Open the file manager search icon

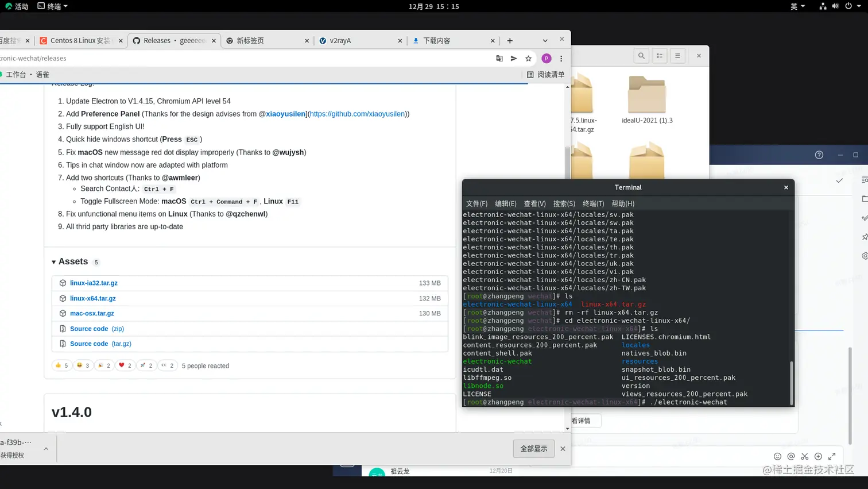pyautogui.click(x=641, y=56)
